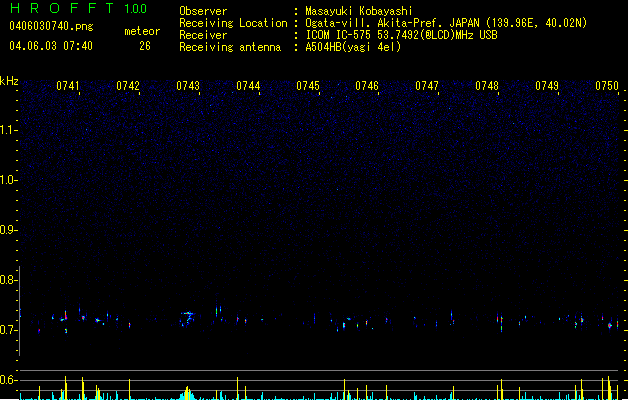Image resolution: width=629 pixels, height=400 pixels.
Task: Click the HROFFT 1.0.0 title text
Action: tap(78, 8)
